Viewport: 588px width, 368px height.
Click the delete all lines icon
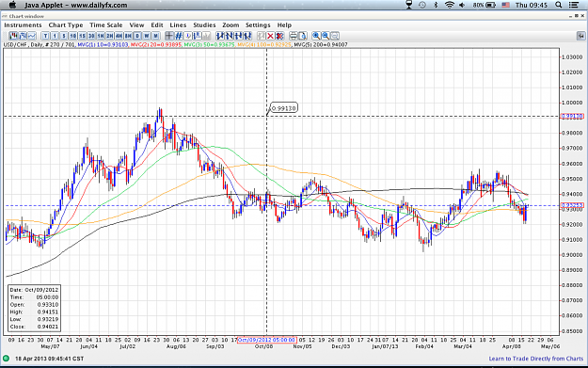click(279, 36)
